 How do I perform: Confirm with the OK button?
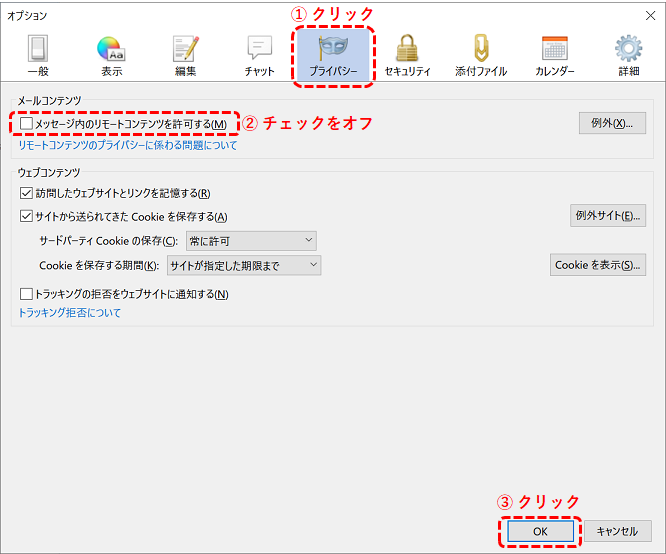(540, 531)
